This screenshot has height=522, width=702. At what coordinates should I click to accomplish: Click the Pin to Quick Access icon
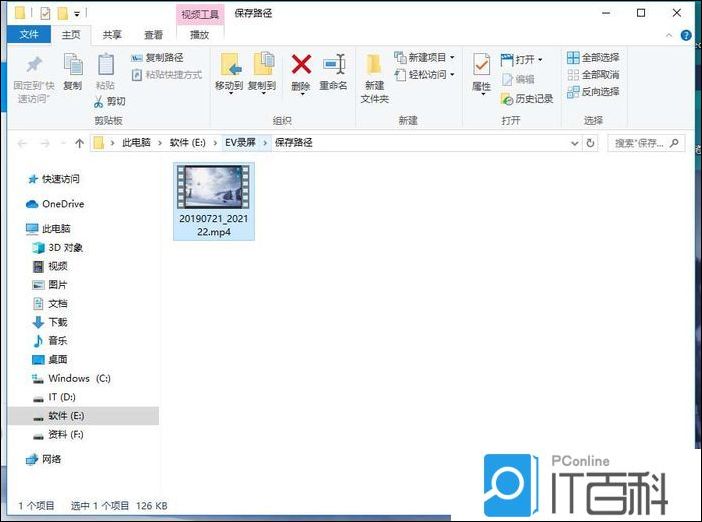(34, 65)
